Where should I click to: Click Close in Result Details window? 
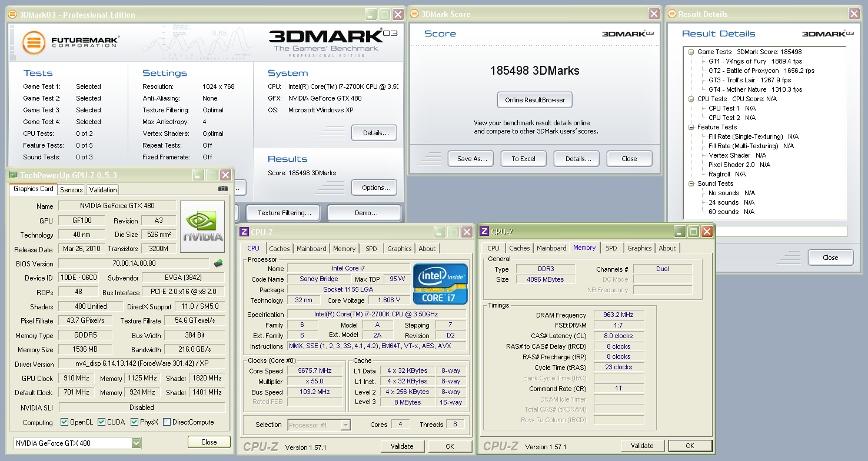[830, 258]
